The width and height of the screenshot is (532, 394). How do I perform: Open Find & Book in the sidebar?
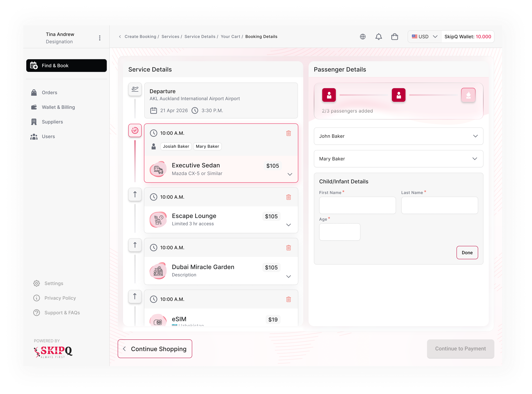[66, 66]
